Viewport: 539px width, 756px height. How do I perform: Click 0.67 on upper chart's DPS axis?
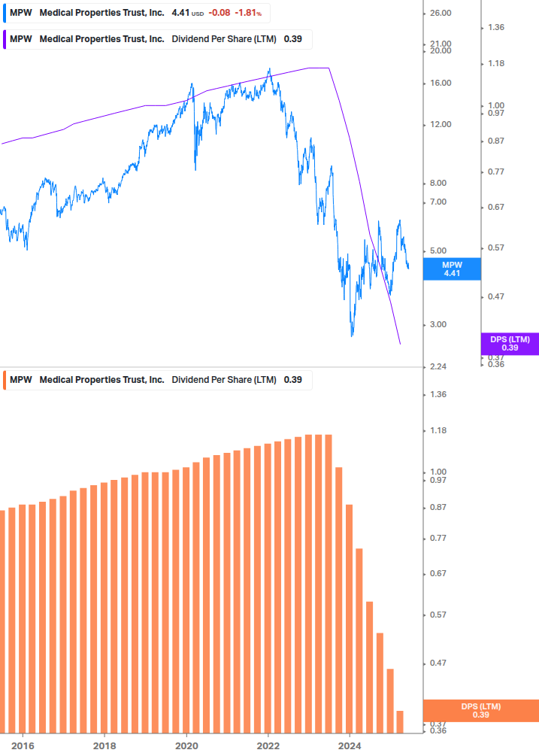coord(496,207)
